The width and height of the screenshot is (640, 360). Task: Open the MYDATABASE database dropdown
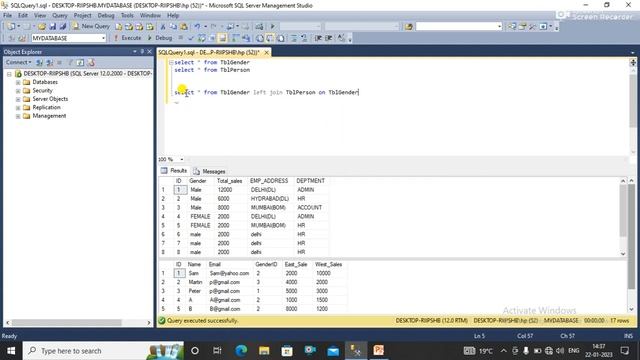click(103, 38)
